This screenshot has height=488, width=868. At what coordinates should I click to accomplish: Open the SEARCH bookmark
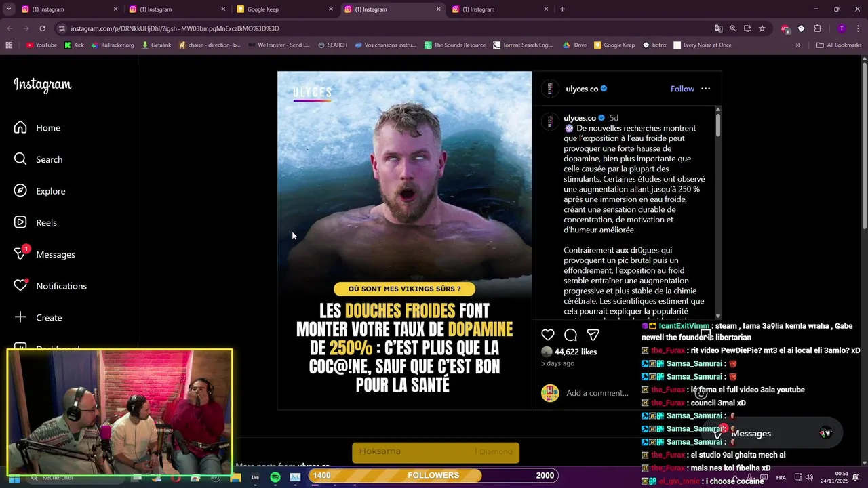pyautogui.click(x=332, y=45)
